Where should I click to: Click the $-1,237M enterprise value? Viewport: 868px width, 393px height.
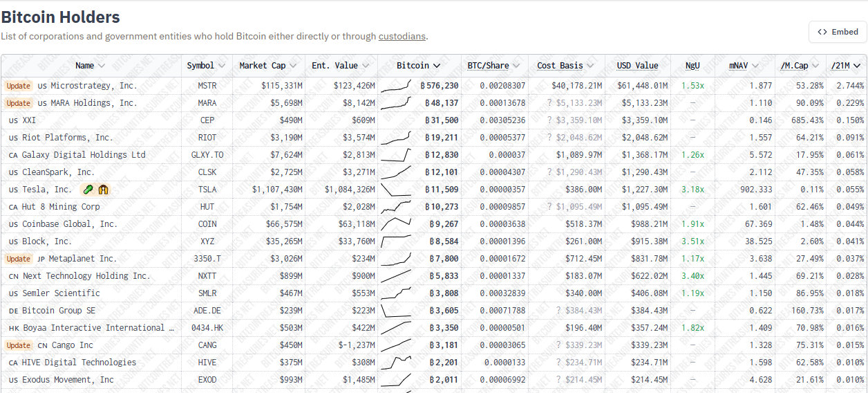357,345
